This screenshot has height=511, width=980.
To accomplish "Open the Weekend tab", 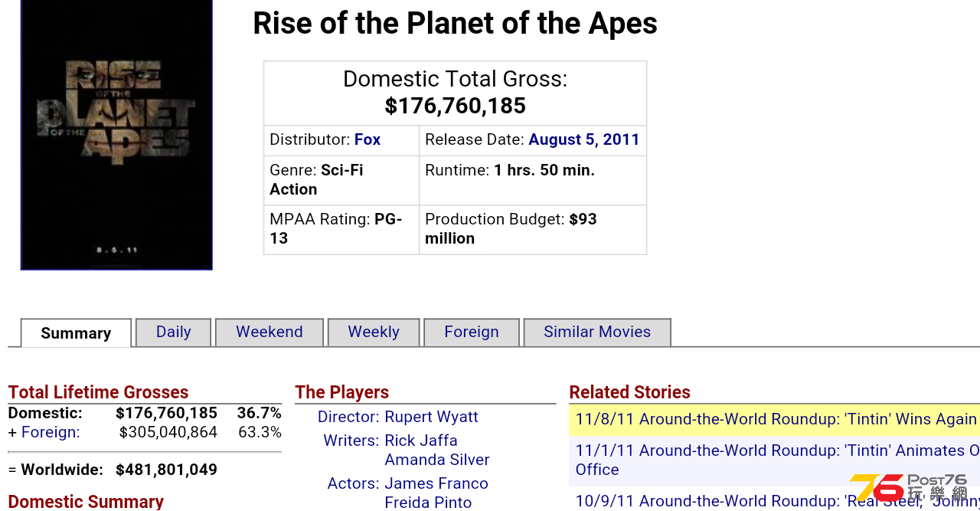I will pyautogui.click(x=269, y=332).
